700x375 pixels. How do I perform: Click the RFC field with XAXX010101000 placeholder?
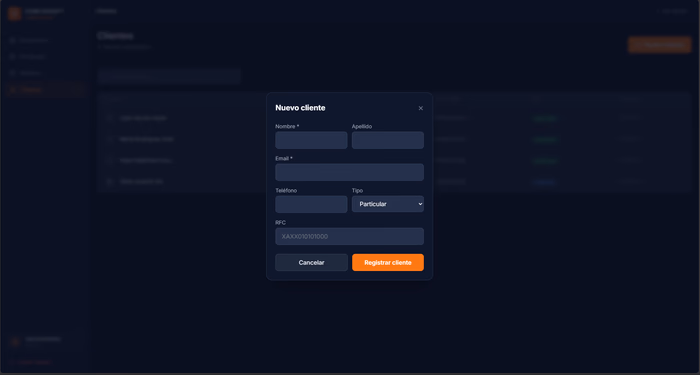pyautogui.click(x=350, y=237)
